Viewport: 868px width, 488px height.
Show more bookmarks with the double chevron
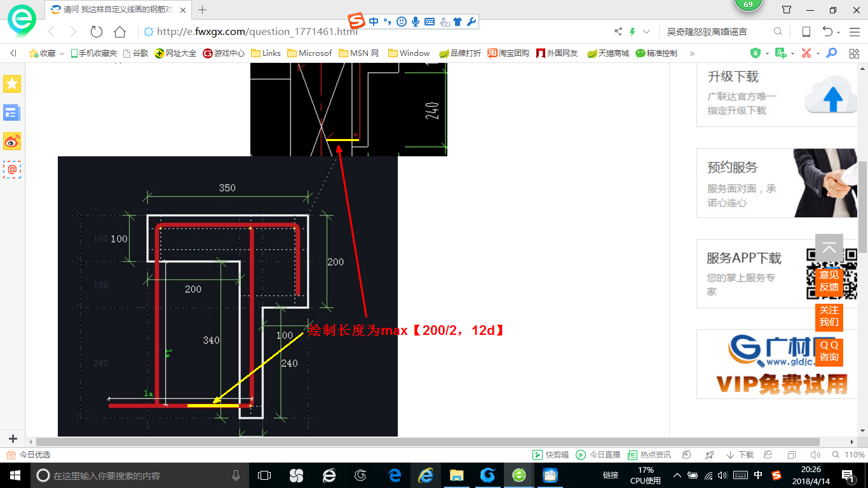692,53
